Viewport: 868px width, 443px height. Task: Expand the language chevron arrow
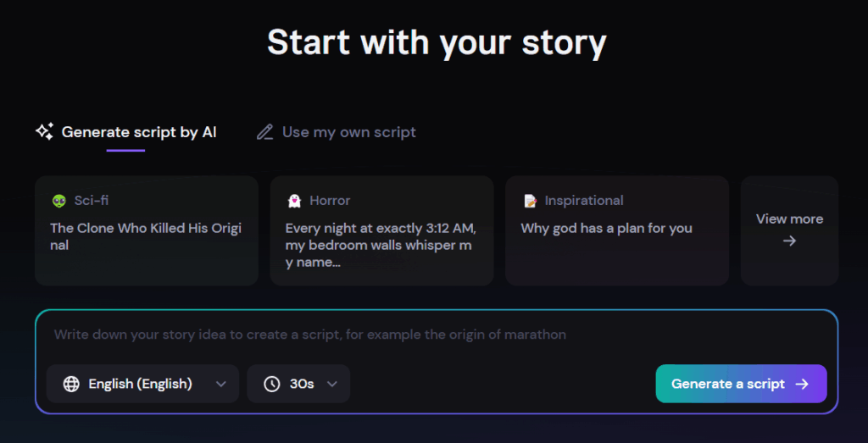221,384
